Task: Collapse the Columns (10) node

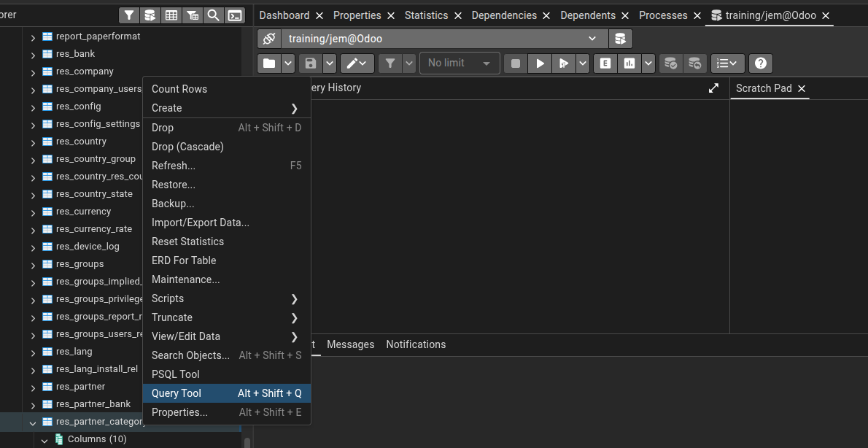Action: pos(44,440)
